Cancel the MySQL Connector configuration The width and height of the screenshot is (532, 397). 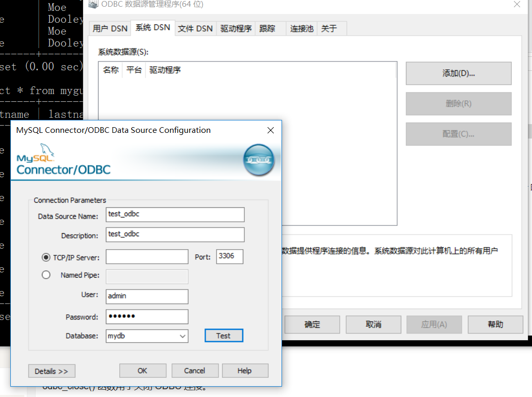[194, 371]
